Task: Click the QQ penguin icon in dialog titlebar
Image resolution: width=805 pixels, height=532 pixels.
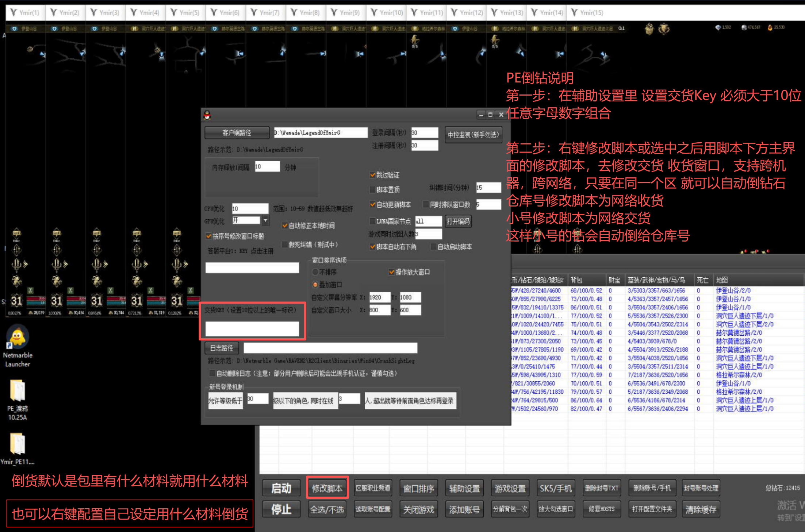Action: tap(207, 115)
